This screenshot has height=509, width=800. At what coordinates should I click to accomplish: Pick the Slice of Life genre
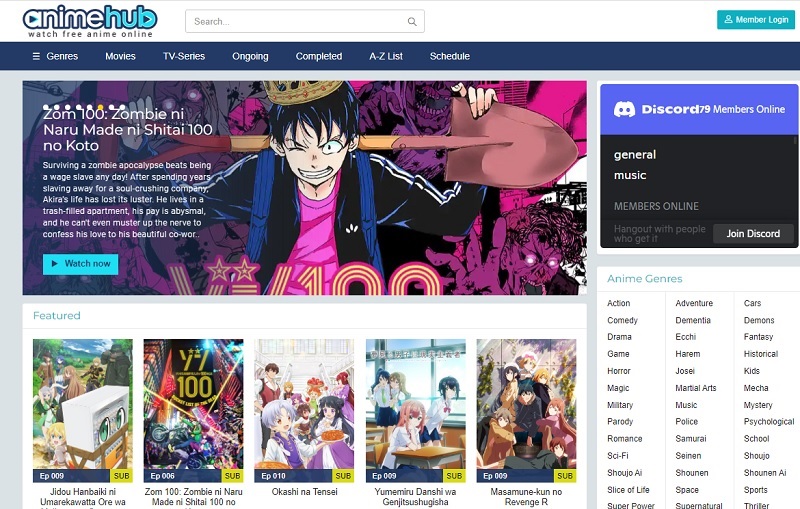pyautogui.click(x=628, y=490)
